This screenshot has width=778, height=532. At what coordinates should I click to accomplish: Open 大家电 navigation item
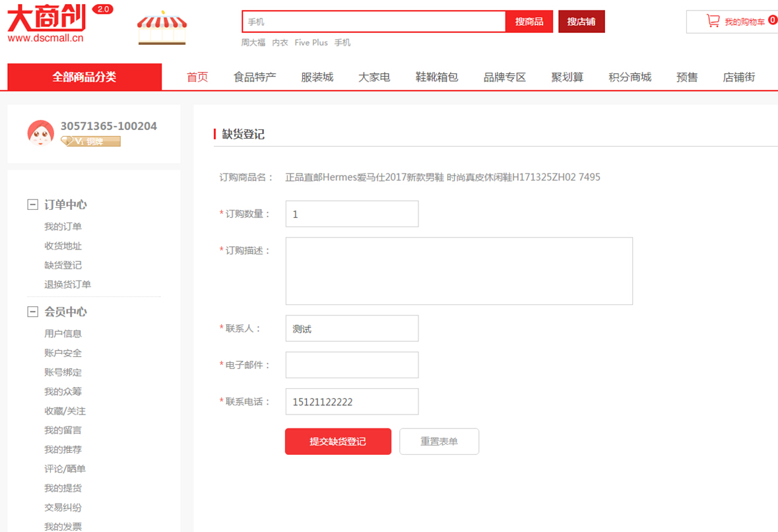(x=374, y=77)
